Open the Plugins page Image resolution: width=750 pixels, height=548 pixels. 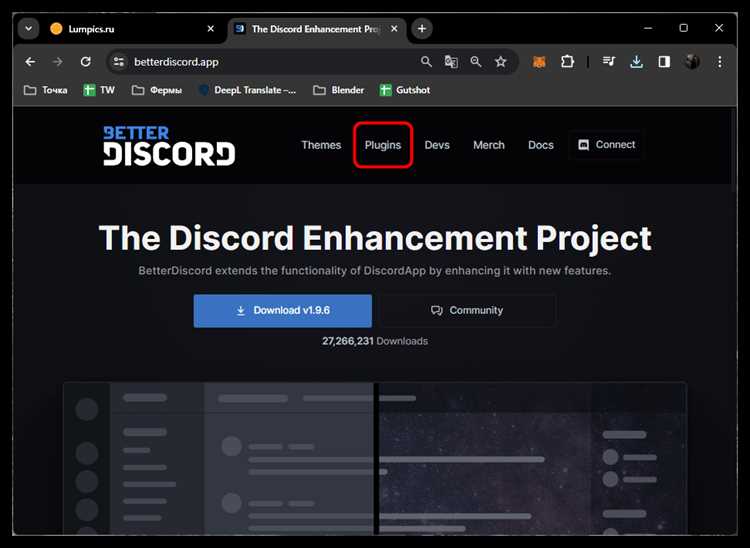click(383, 145)
